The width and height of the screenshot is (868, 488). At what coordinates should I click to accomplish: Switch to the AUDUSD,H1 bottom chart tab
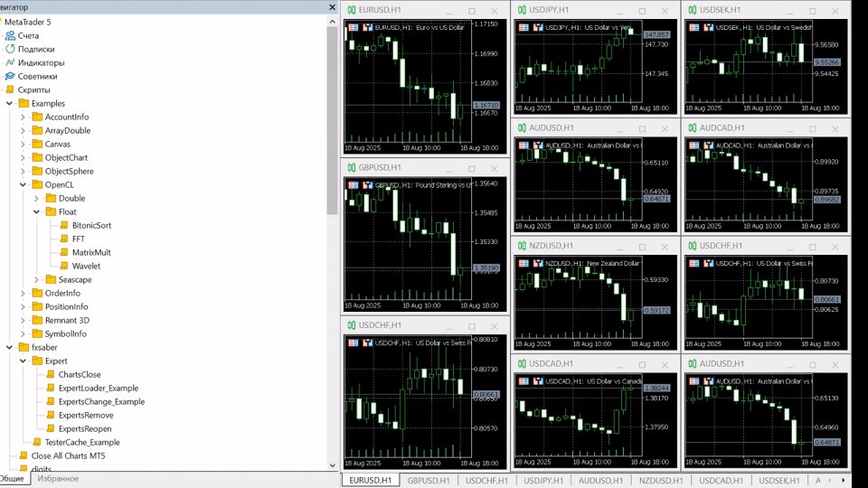point(600,480)
